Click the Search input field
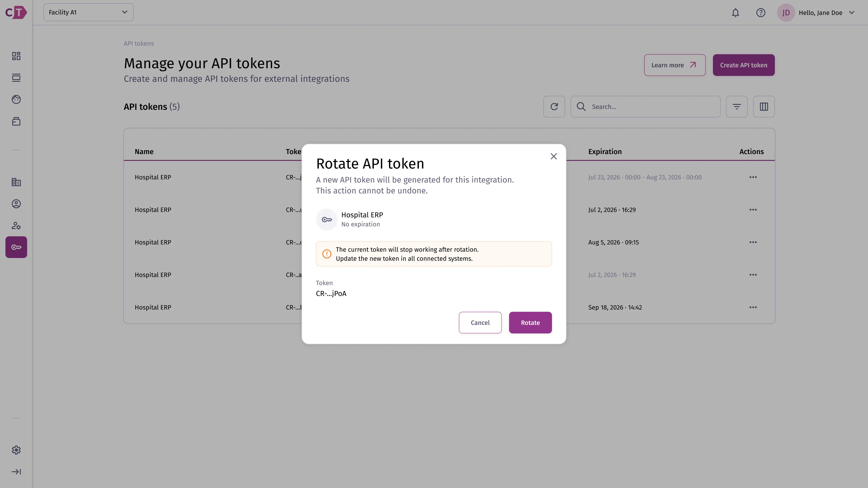This screenshot has height=488, width=868. pos(645,107)
